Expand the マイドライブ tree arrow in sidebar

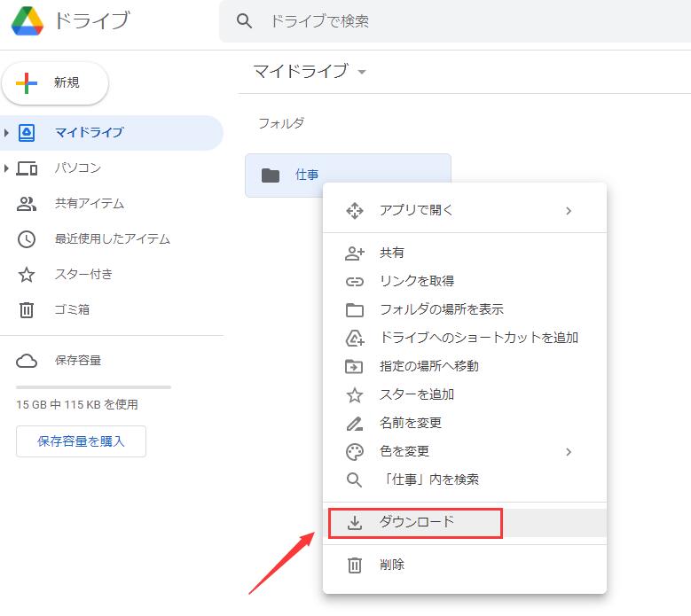click(x=6, y=133)
